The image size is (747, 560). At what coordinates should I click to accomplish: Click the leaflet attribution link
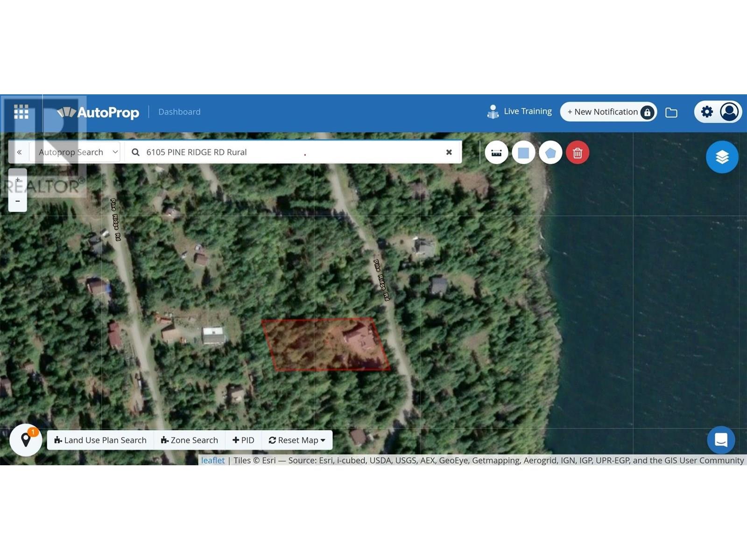pyautogui.click(x=213, y=460)
